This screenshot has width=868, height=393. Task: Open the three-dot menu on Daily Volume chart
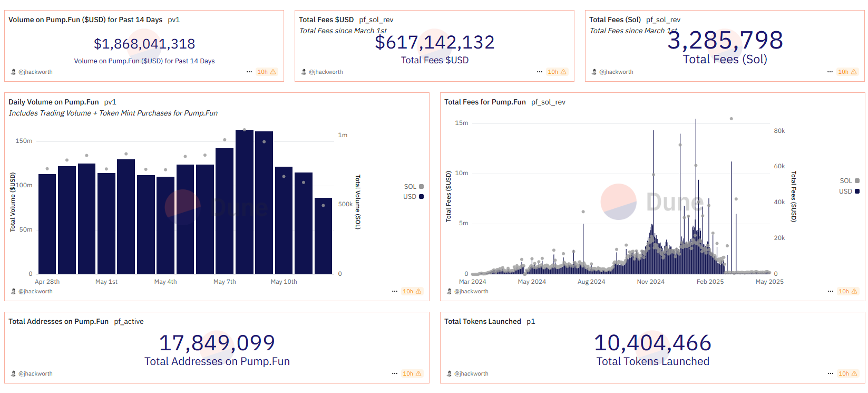point(395,291)
